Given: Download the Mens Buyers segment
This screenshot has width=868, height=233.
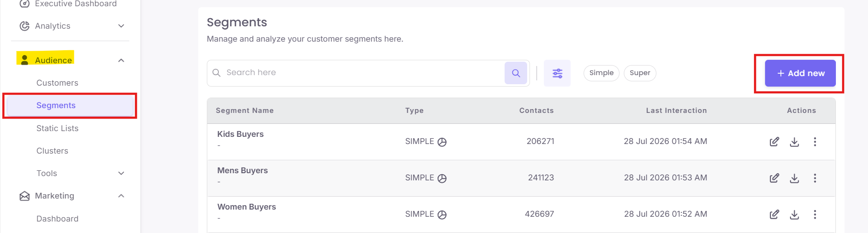Looking at the screenshot, I should (x=794, y=178).
